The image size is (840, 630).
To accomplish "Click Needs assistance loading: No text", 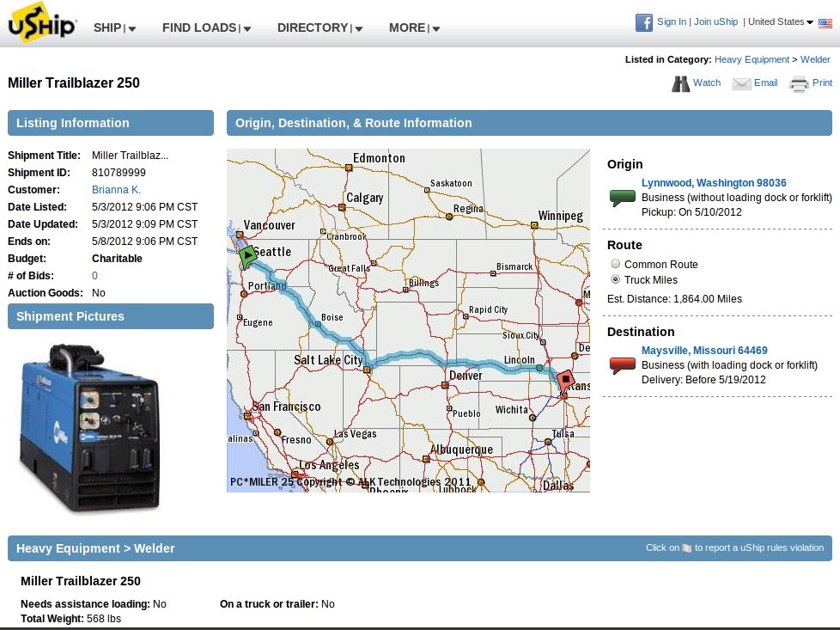I will (x=94, y=604).
